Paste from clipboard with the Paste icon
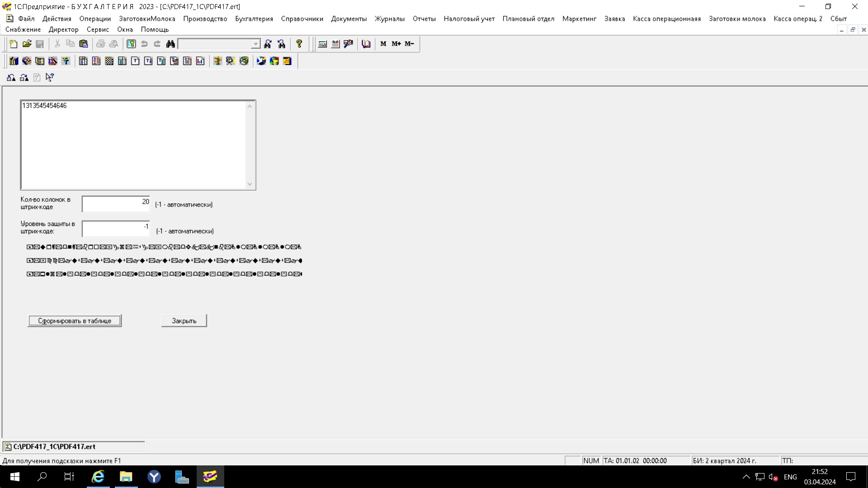This screenshot has height=488, width=868. [x=84, y=44]
